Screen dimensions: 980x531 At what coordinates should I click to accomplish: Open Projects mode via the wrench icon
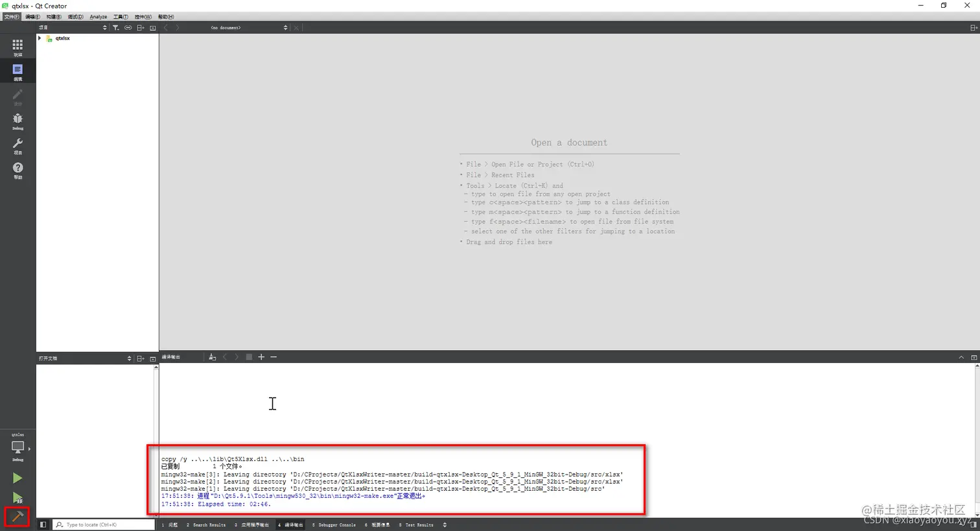point(17,145)
